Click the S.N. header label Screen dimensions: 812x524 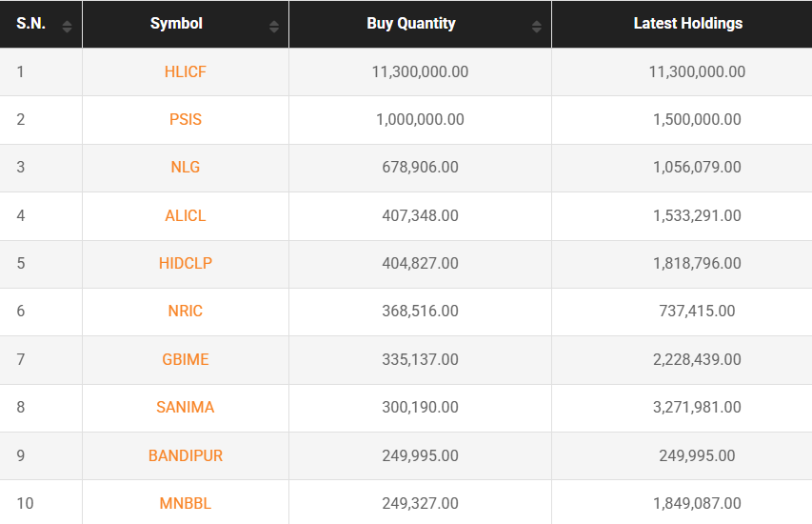coord(30,23)
